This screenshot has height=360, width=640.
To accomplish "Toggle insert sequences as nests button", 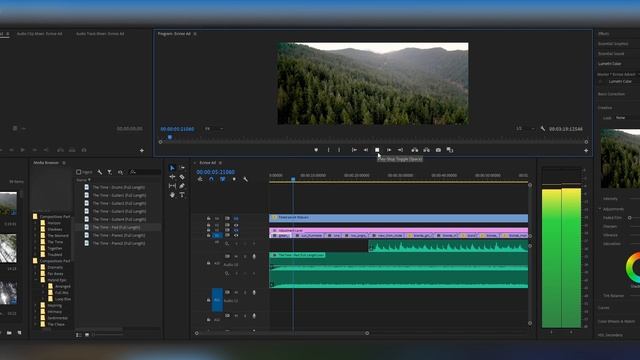I will [x=200, y=179].
